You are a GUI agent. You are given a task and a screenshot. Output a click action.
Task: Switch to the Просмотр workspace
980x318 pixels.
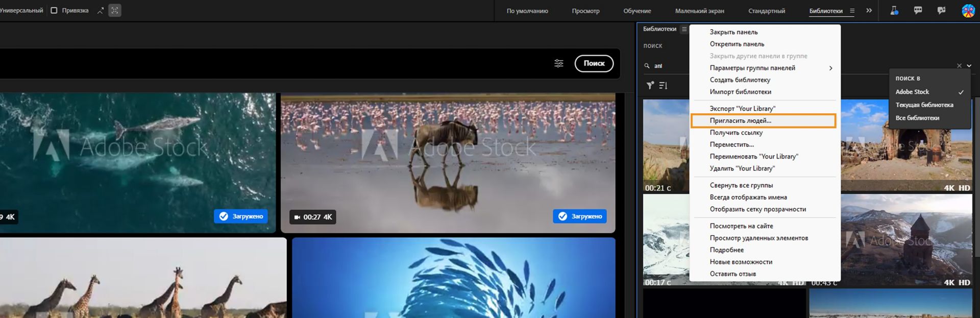585,11
